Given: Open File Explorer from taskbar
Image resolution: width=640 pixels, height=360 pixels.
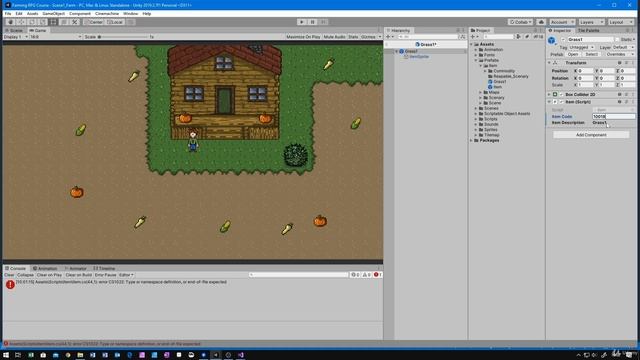Looking at the screenshot, I should 80,355.
